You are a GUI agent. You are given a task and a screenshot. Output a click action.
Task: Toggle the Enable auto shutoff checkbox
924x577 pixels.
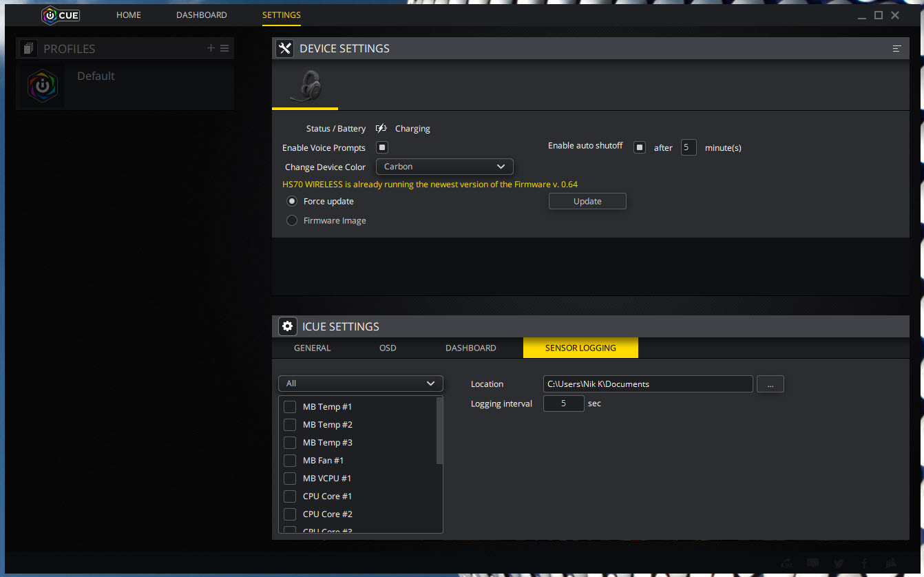click(x=640, y=147)
